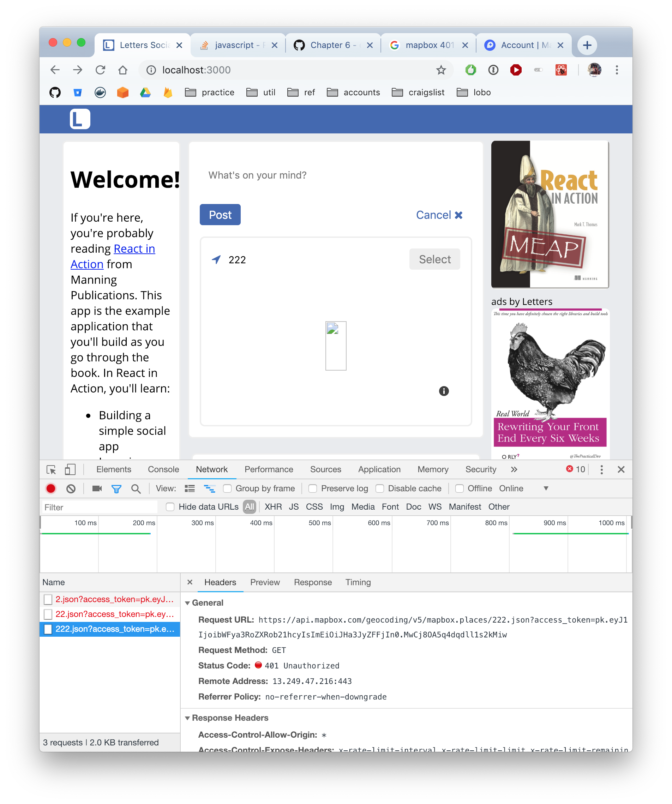Stop recording the network log
Viewport: 672px width, 804px height.
(51, 488)
